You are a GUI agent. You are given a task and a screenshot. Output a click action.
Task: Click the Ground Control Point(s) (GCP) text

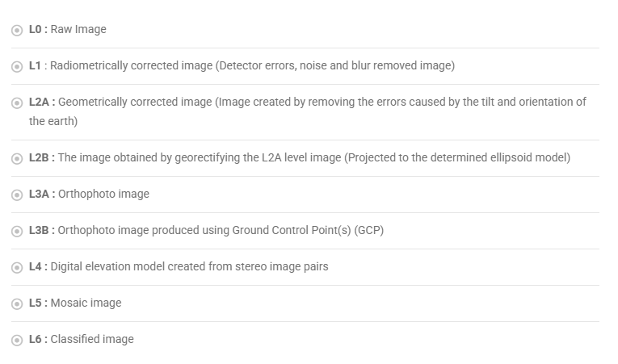(308, 231)
